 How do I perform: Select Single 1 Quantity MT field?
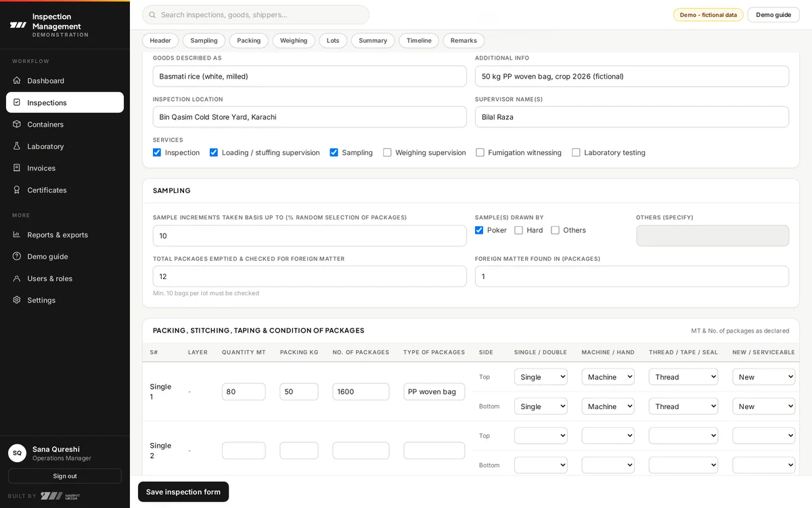click(244, 391)
